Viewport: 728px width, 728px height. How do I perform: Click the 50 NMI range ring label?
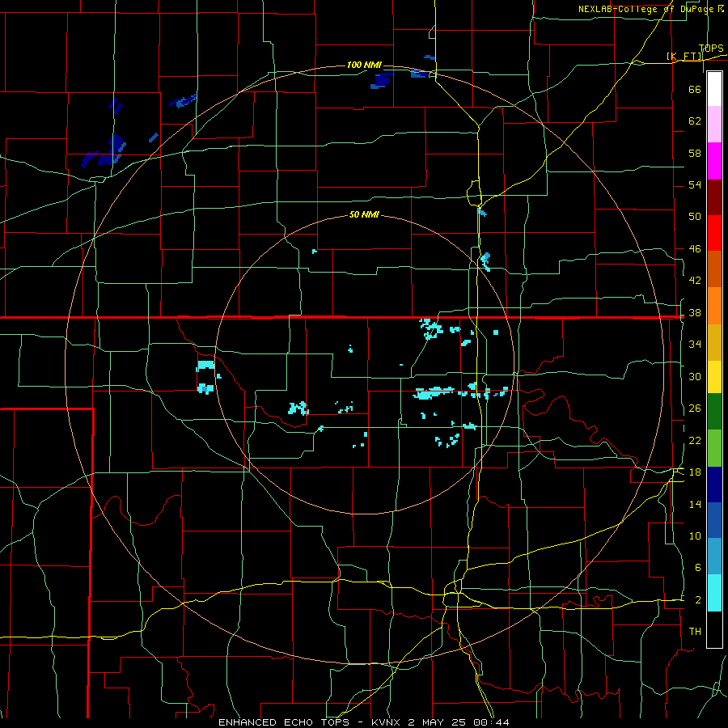click(x=364, y=214)
